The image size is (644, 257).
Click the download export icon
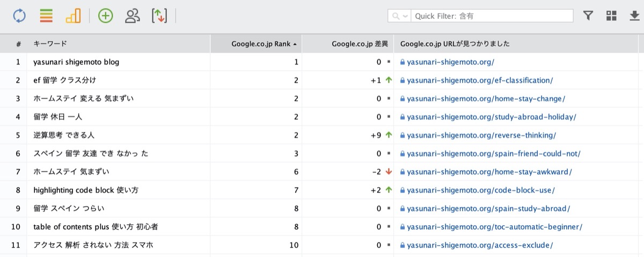pos(634,16)
